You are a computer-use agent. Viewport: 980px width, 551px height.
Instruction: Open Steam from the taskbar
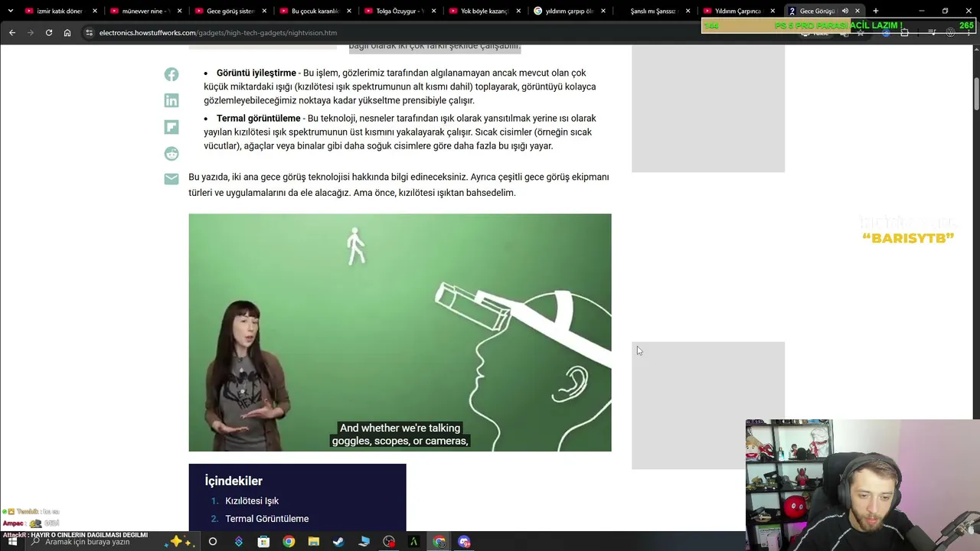338,542
